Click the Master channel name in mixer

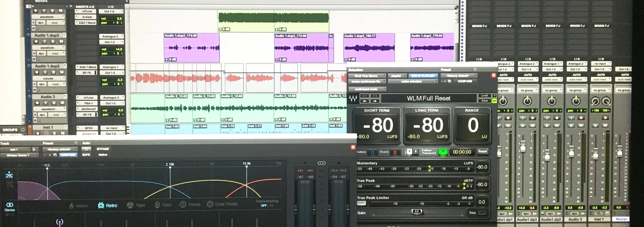point(622,219)
